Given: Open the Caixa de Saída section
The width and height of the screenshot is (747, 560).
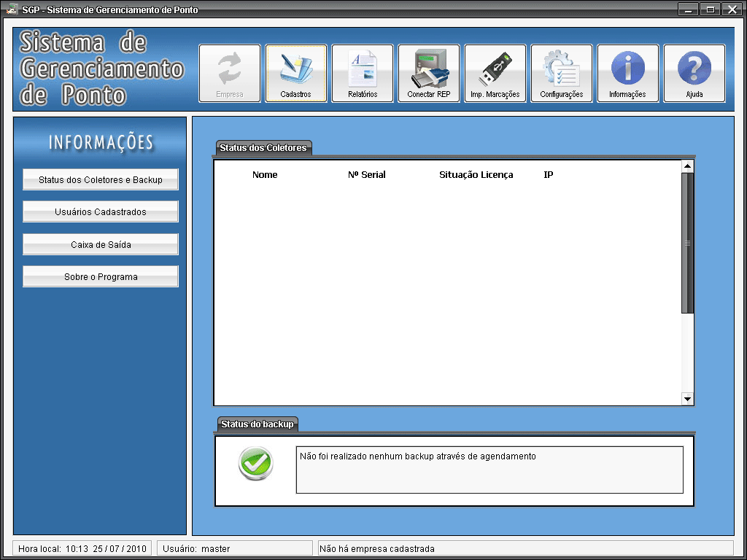Looking at the screenshot, I should coord(101,244).
